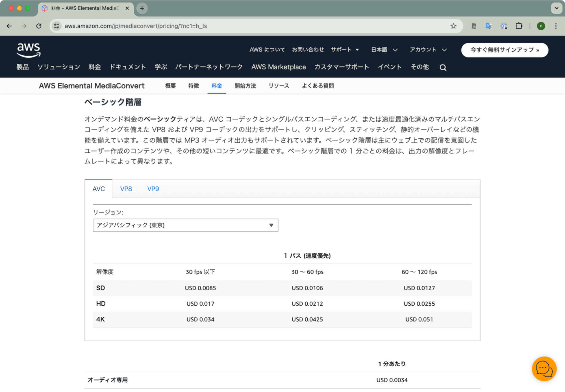The width and height of the screenshot is (565, 392).
Task: Open a new browser tab
Action: pos(142,8)
